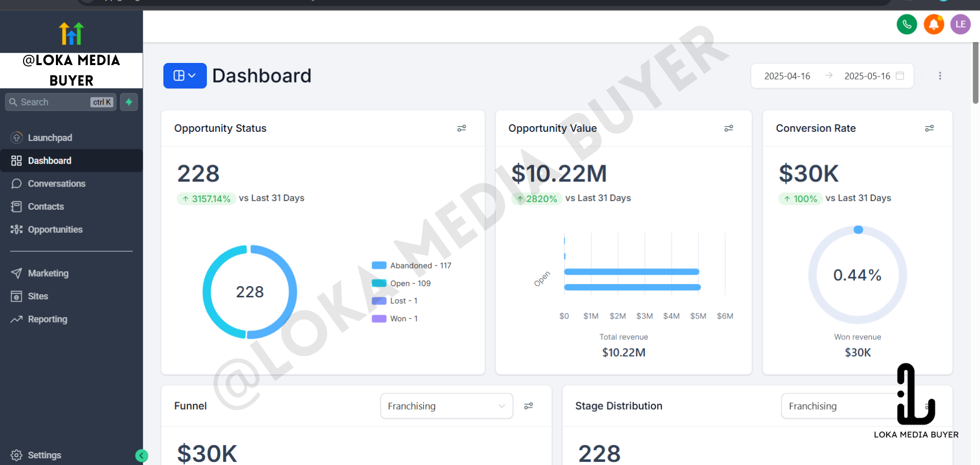Expand the Funnel Franchising pipeline dropdown

pyautogui.click(x=446, y=406)
